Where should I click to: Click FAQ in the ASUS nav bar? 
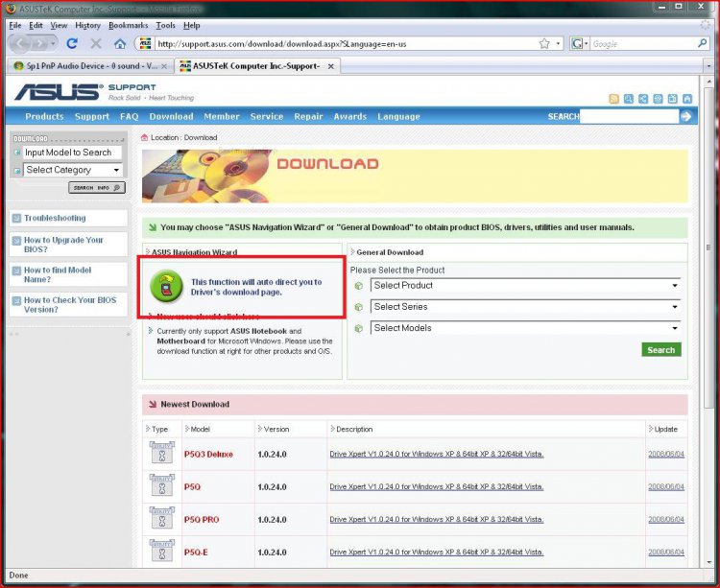pyautogui.click(x=129, y=116)
